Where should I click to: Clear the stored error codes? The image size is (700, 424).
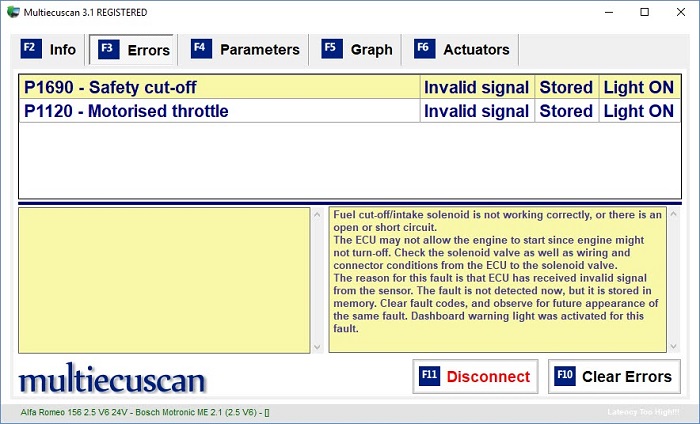pos(614,376)
